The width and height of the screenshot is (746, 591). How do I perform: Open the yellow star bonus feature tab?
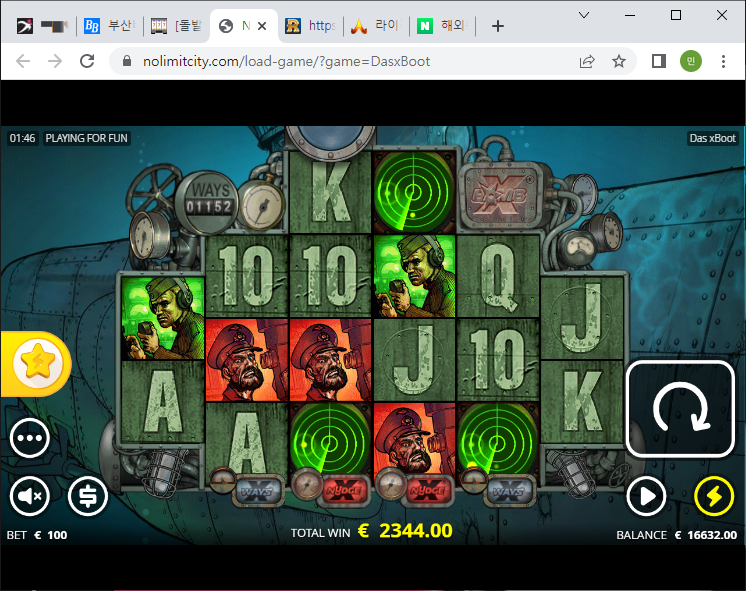pyautogui.click(x=36, y=364)
